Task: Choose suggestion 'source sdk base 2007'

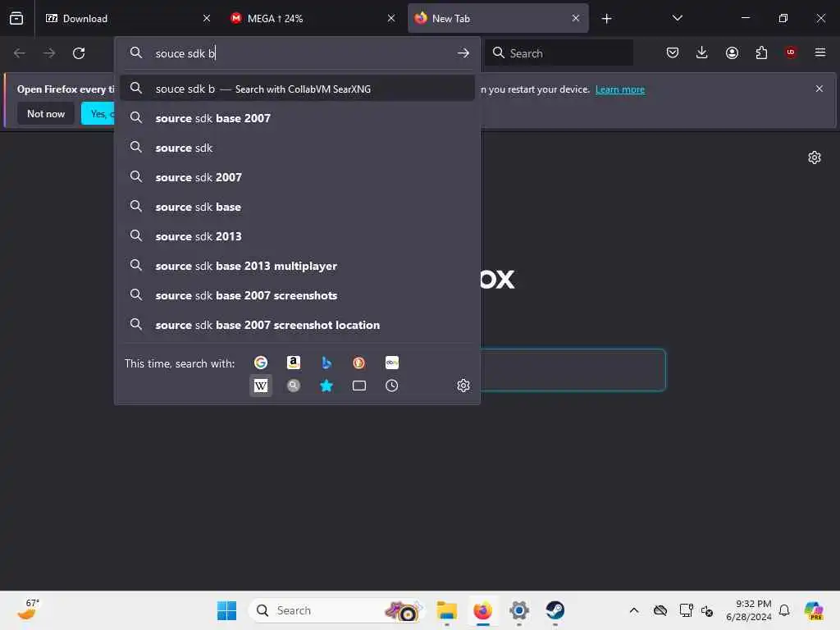Action: coord(297,118)
